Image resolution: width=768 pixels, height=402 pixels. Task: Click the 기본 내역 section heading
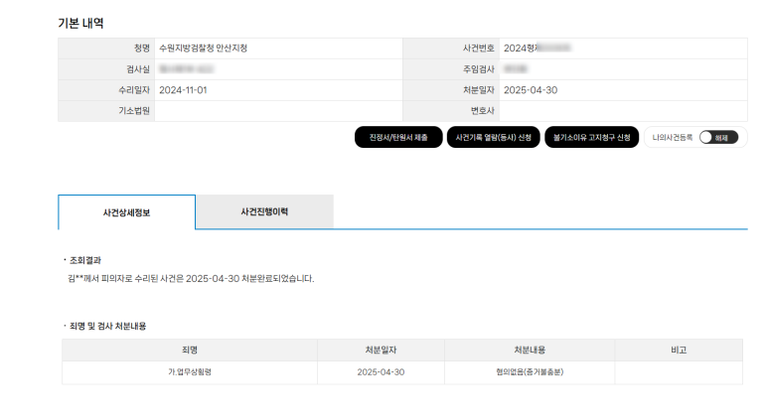80,23
